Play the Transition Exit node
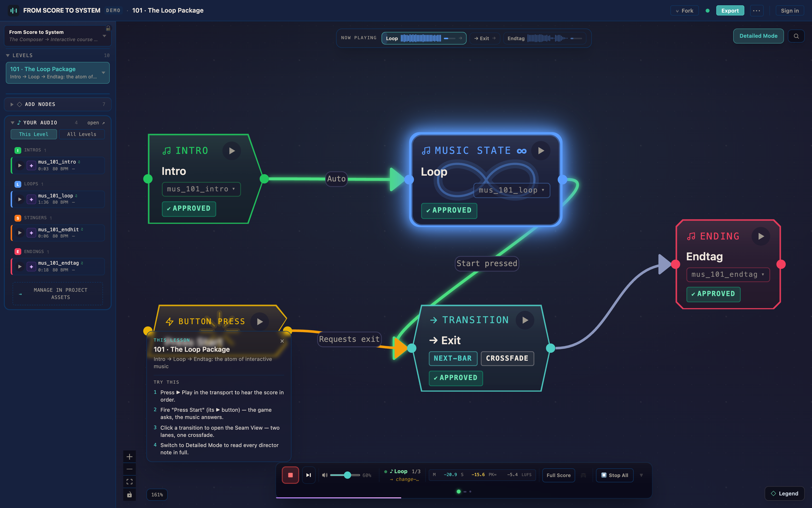Image resolution: width=812 pixels, height=508 pixels. tap(525, 320)
